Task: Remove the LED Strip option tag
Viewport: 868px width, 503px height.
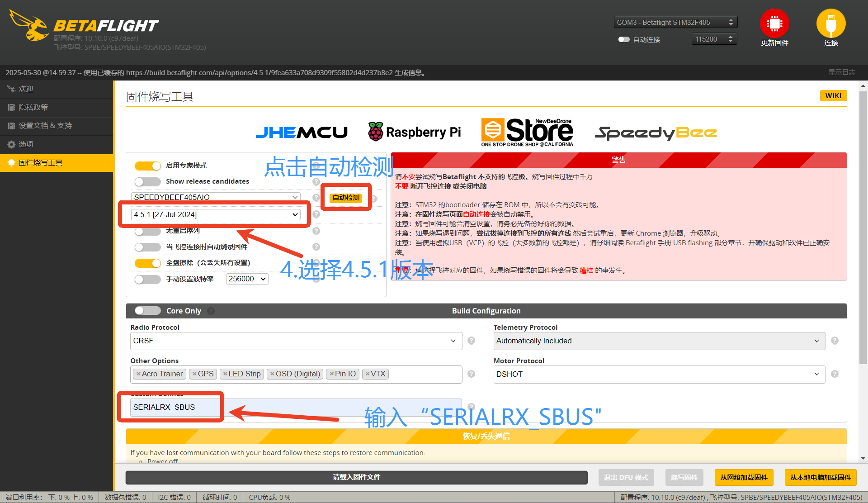Action: pyautogui.click(x=225, y=374)
